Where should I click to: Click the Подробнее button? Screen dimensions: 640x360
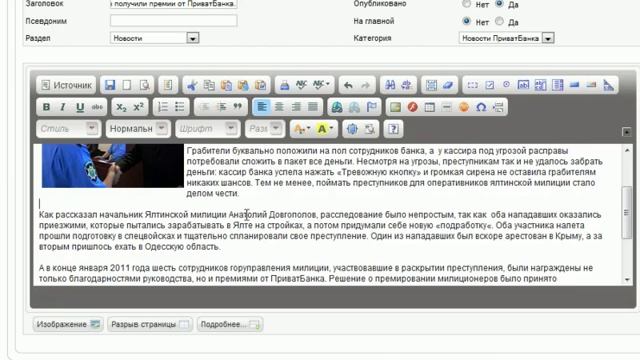click(230, 324)
